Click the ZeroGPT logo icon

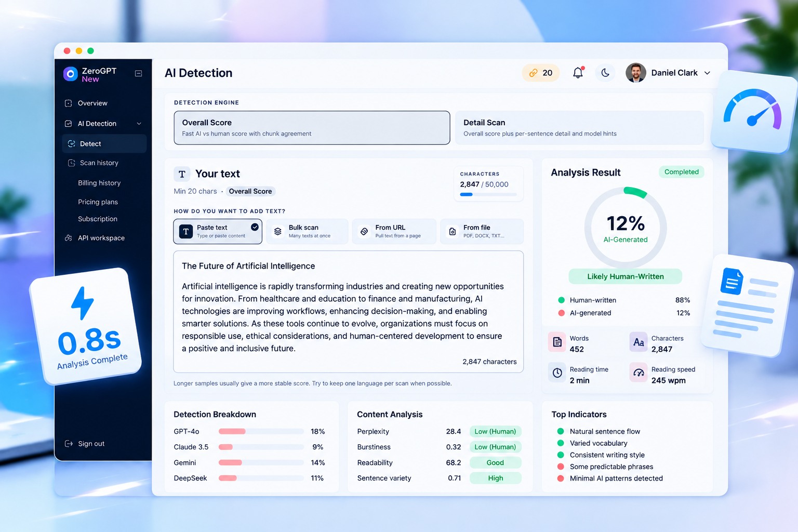[x=71, y=74]
